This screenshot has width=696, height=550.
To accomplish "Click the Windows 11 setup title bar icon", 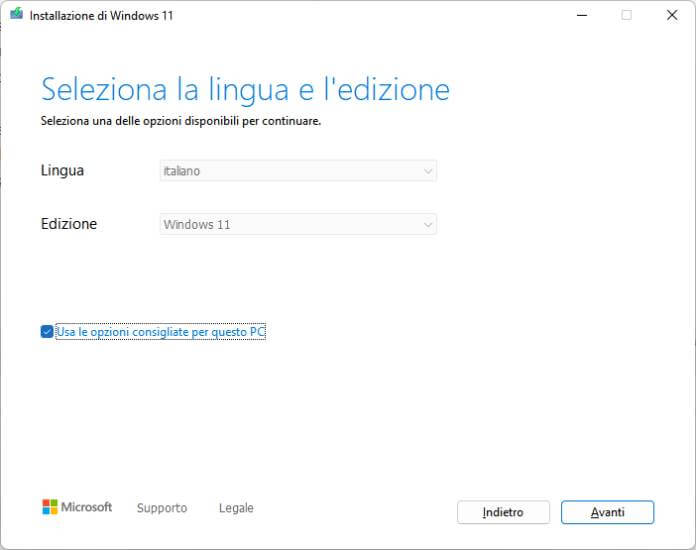I will coord(16,14).
